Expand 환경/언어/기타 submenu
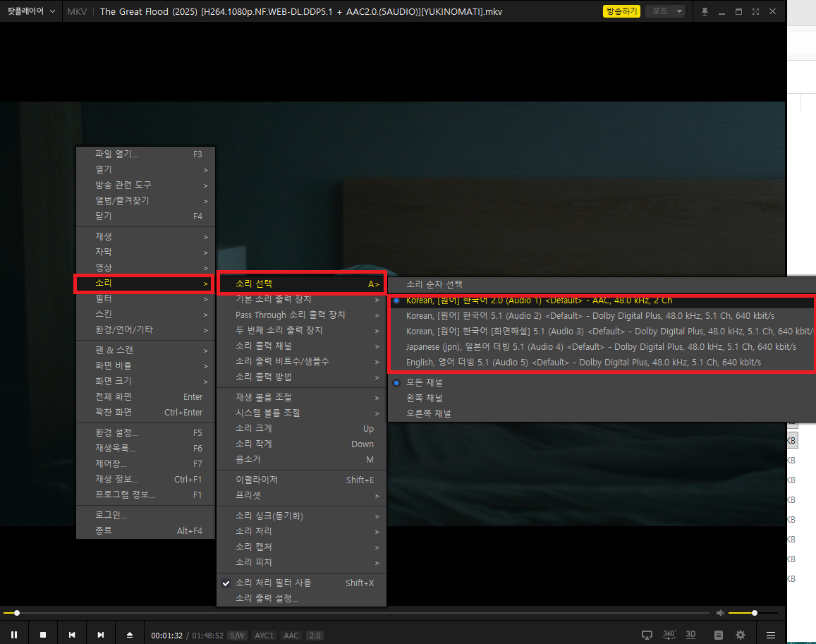Viewport: 816px width, 644px height. point(146,330)
